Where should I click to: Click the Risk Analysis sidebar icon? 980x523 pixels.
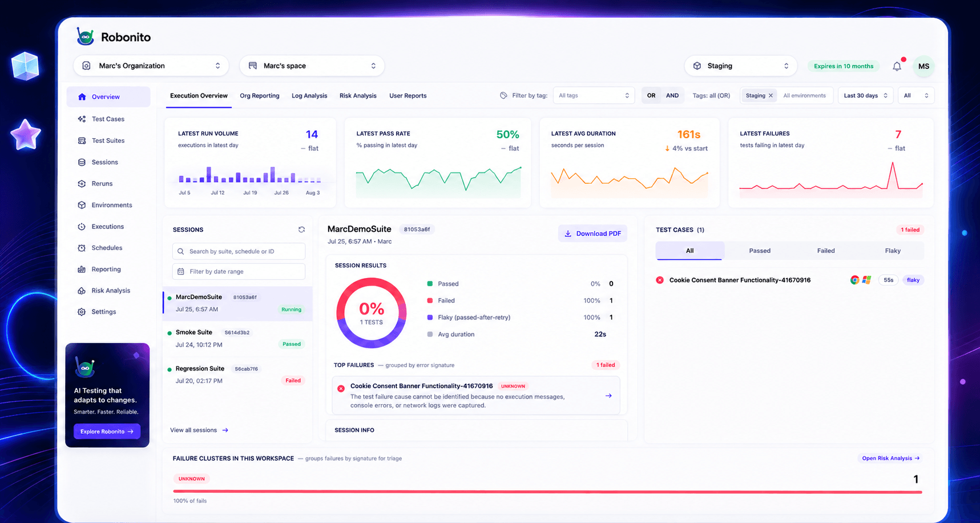pyautogui.click(x=82, y=291)
